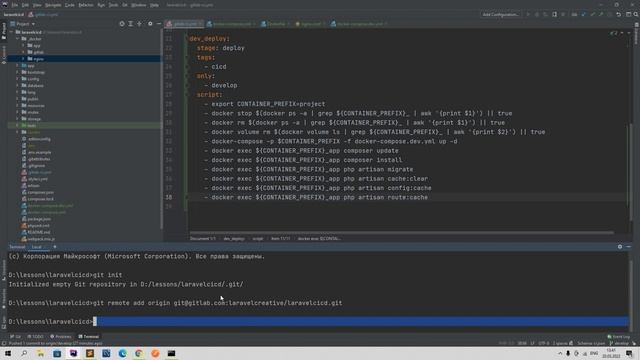Image resolution: width=640 pixels, height=360 pixels.
Task: Collapse the _docker folder in the tree
Action: [x=18, y=39]
